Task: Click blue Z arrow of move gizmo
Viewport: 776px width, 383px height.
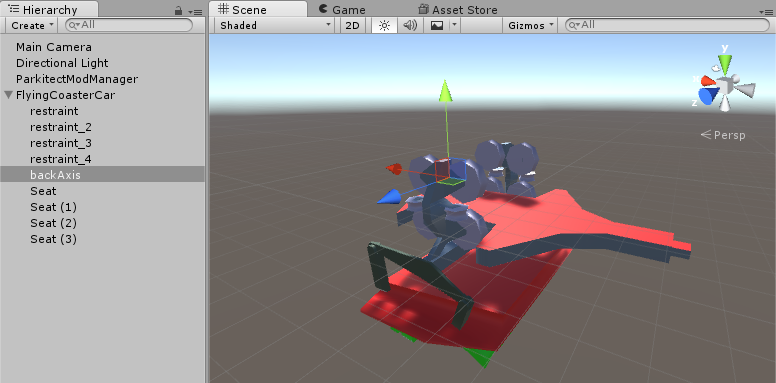Action: (388, 197)
